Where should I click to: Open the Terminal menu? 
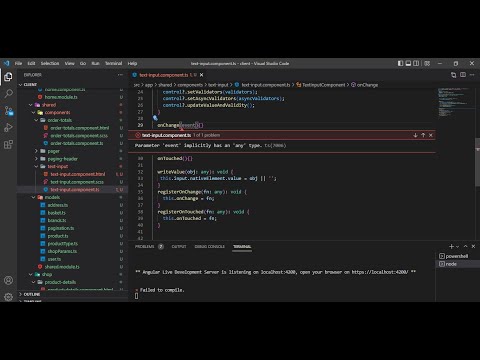114,63
